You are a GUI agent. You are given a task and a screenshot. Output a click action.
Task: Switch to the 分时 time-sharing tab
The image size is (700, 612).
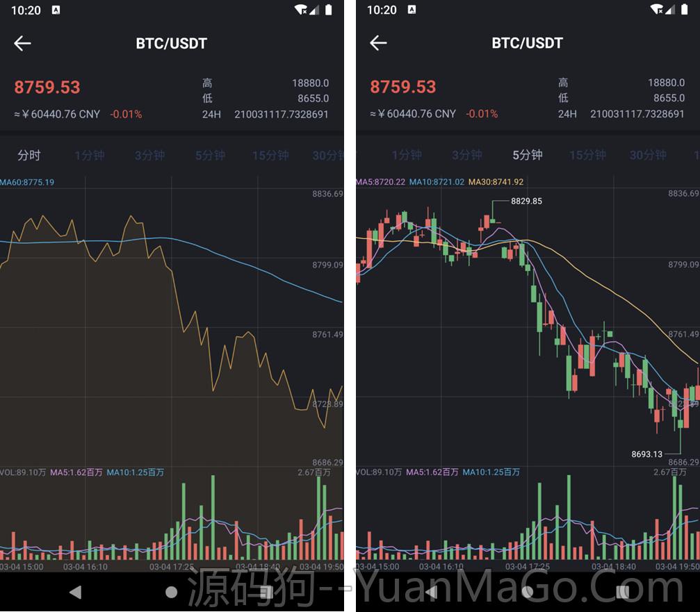click(x=30, y=156)
